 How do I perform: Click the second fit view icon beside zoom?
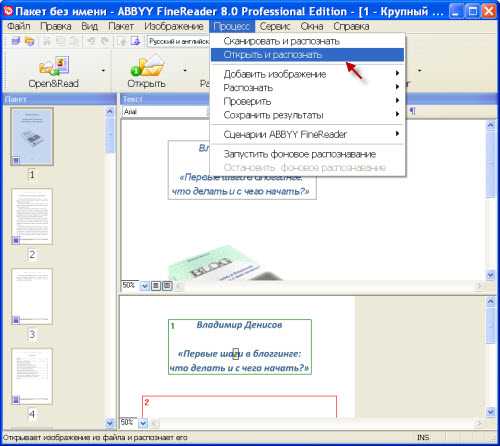(x=167, y=285)
